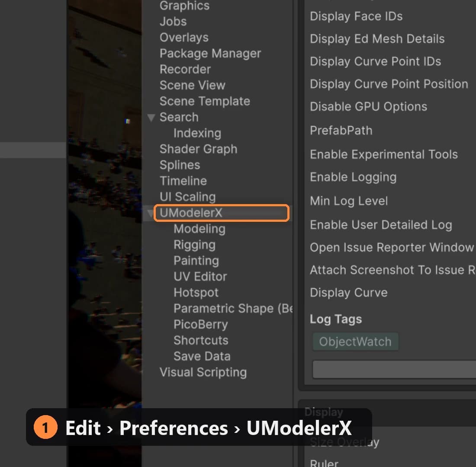This screenshot has height=467, width=476.
Task: Open UV Editor under UModelerX
Action: pos(200,277)
